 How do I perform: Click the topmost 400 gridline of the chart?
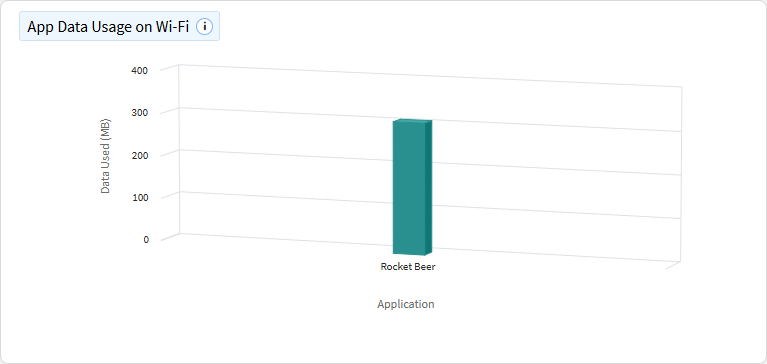click(430, 75)
